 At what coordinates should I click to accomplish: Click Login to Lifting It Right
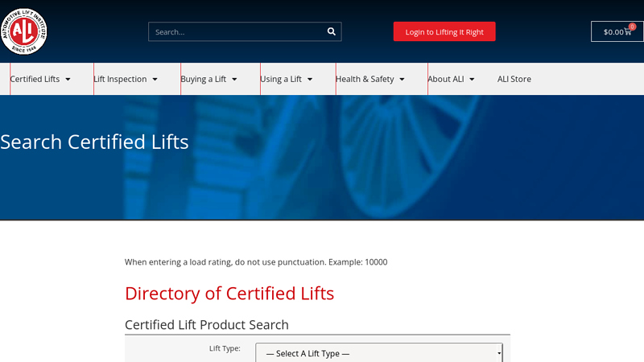(x=444, y=31)
